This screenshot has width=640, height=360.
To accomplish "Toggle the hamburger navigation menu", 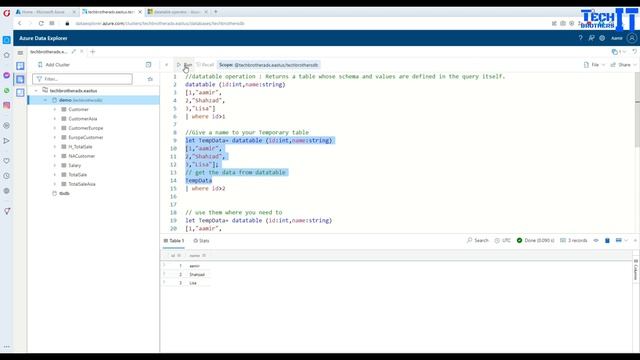I will click(x=20, y=53).
